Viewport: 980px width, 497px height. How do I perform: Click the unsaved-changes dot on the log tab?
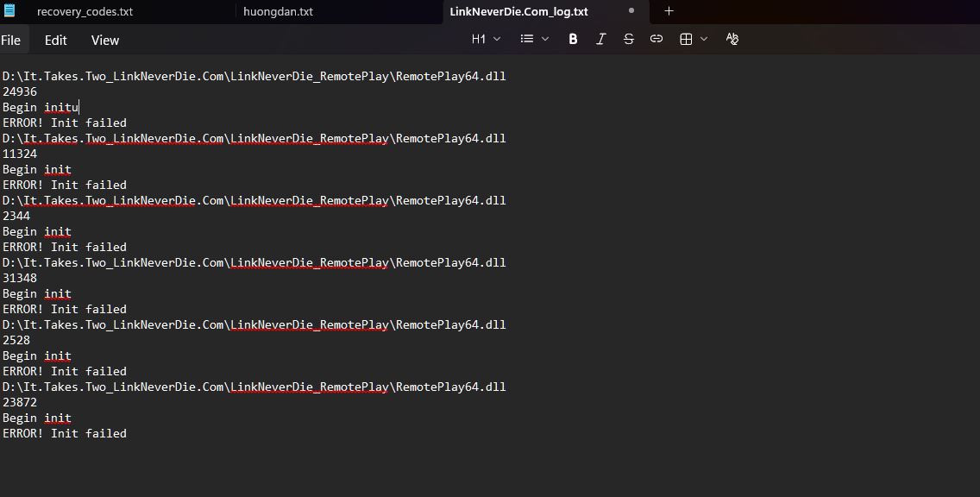coord(631,10)
